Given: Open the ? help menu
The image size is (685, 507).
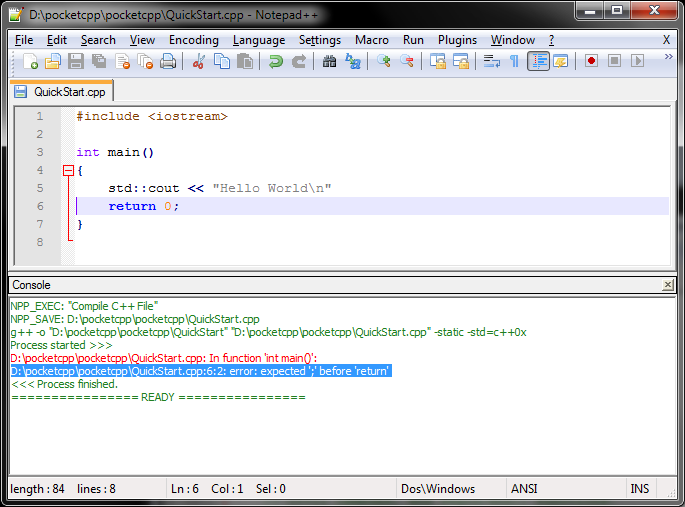Looking at the screenshot, I should tap(552, 40).
